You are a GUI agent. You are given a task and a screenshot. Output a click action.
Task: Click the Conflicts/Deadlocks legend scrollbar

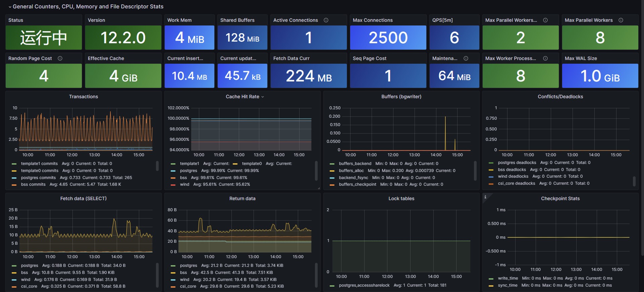pyautogui.click(x=634, y=181)
